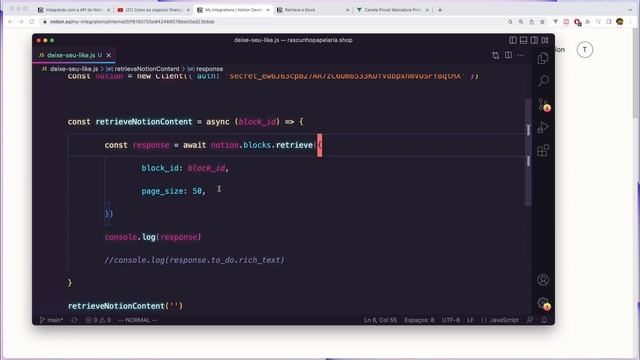Click the commented console.log rich_text line

coord(195,260)
